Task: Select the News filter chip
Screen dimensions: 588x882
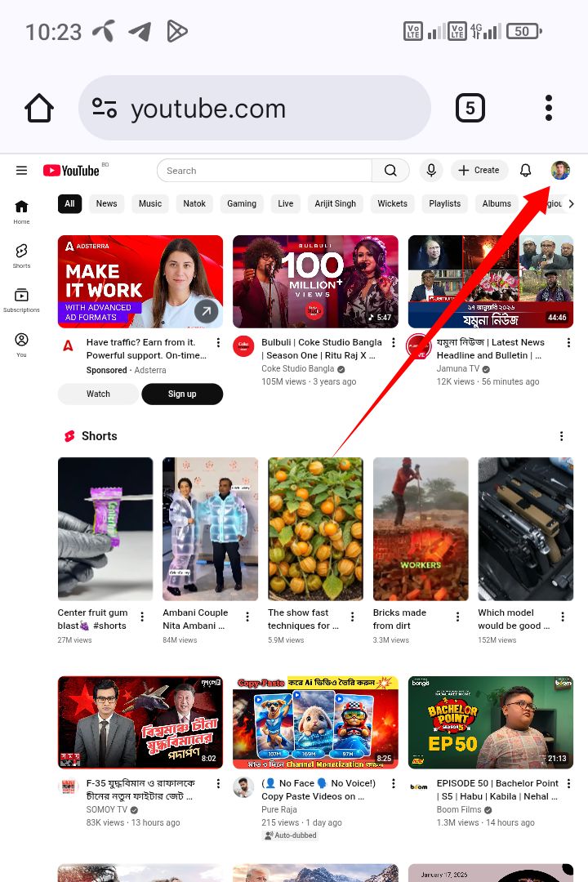Action: (106, 203)
